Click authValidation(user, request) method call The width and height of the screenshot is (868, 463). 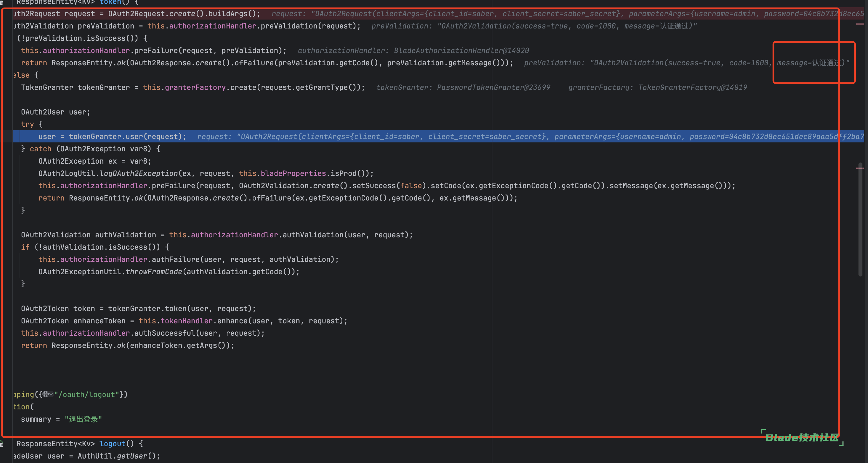pyautogui.click(x=345, y=235)
